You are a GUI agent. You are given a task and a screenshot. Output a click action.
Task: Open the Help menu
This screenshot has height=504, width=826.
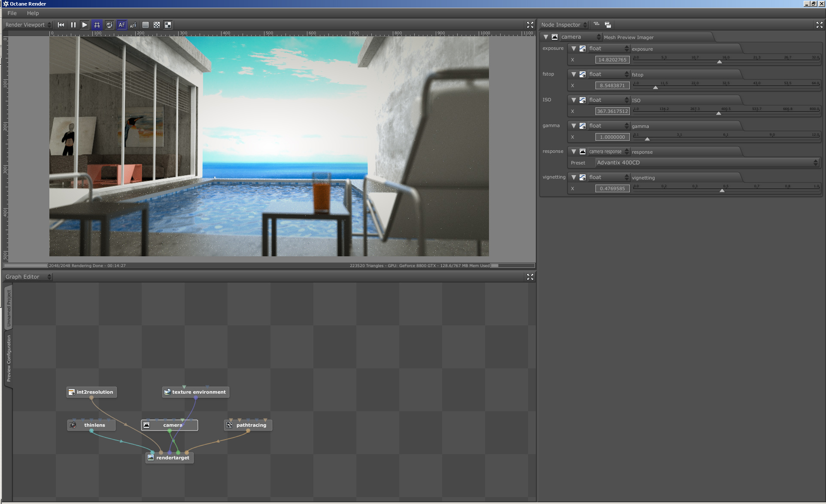pos(33,13)
